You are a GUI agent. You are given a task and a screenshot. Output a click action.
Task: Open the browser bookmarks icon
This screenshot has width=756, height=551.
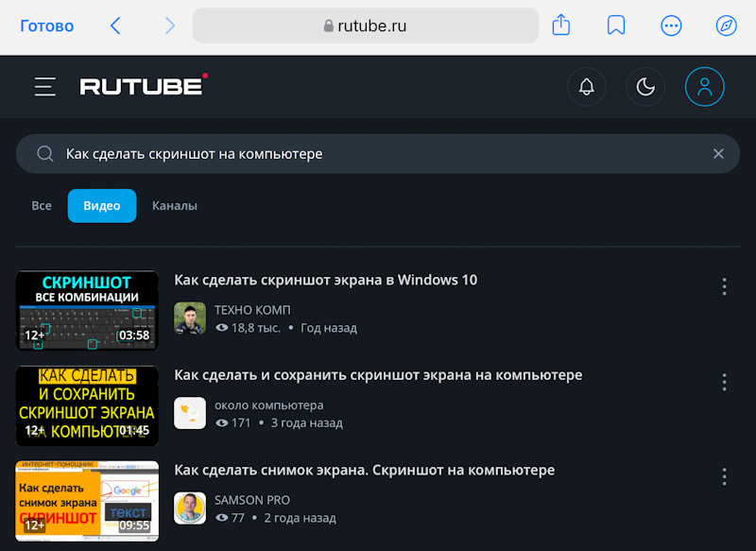[x=616, y=26]
